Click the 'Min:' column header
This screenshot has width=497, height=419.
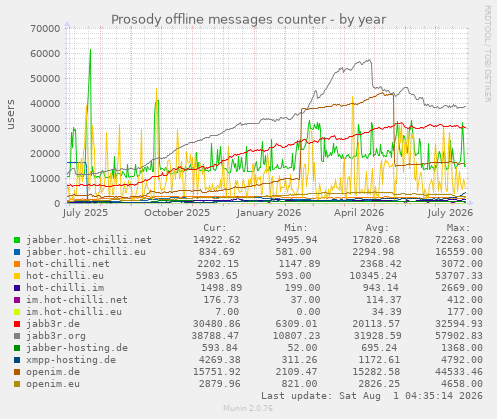point(296,228)
